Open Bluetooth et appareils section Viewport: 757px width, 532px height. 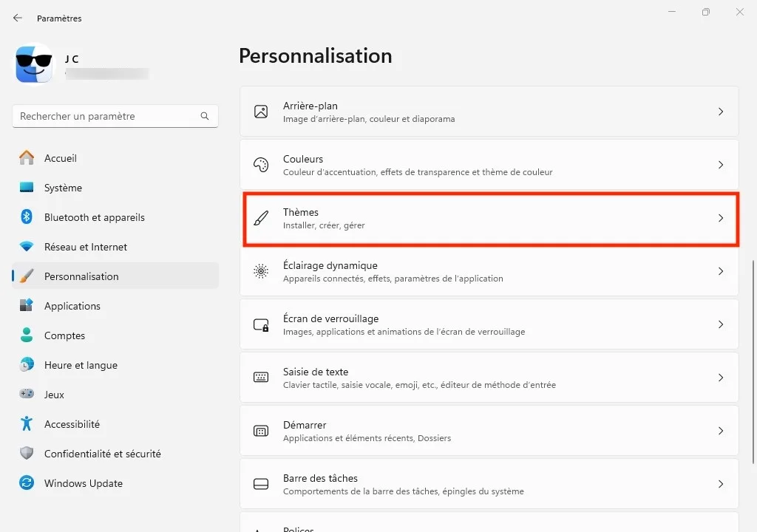[94, 217]
